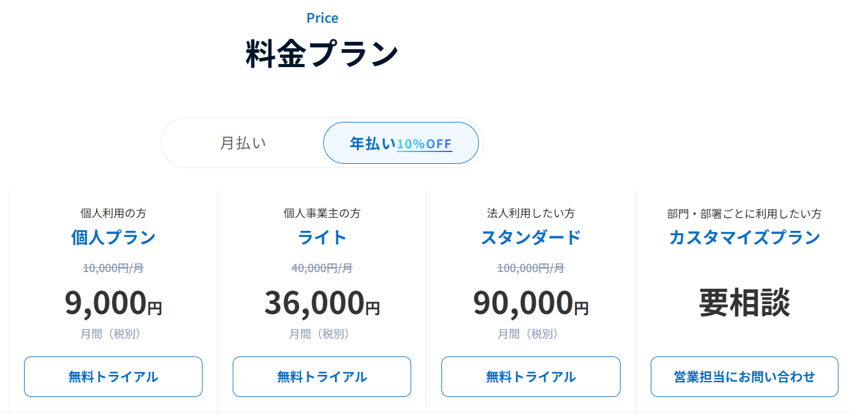This screenshot has width=868, height=413.
Task: Click the 料金プラン page heading
Action: [x=322, y=54]
